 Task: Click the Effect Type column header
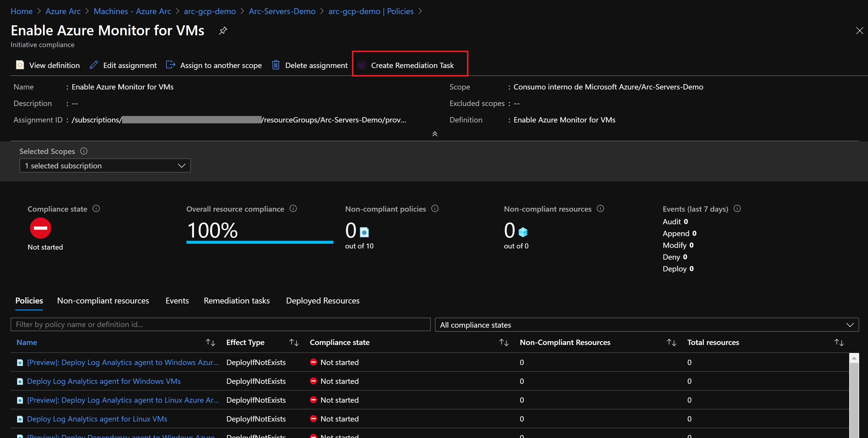[x=245, y=343]
